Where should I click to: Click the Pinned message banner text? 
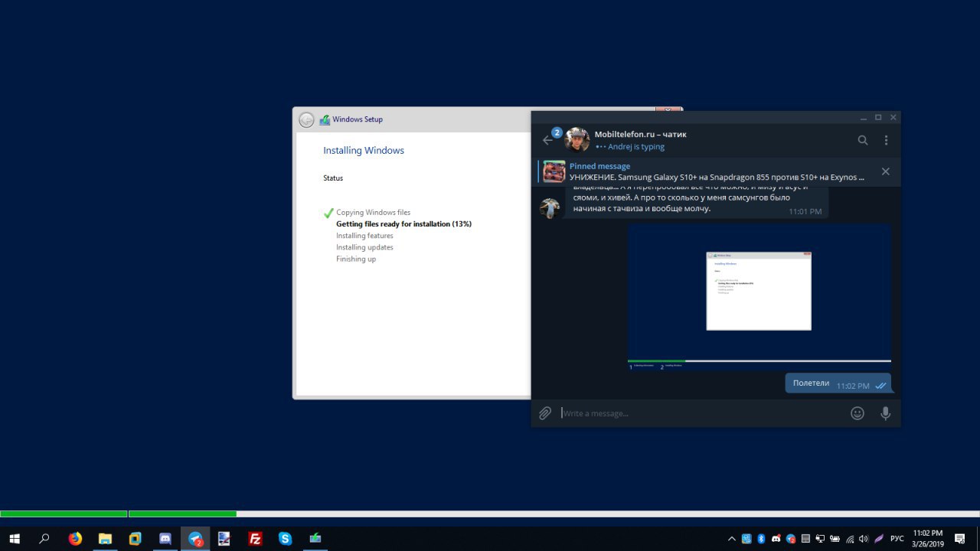coord(600,166)
